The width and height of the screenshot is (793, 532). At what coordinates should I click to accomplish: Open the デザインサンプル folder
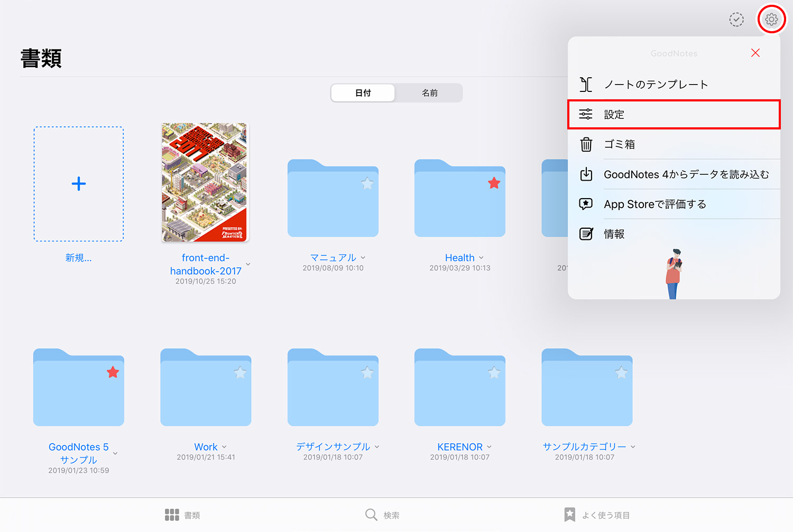333,387
